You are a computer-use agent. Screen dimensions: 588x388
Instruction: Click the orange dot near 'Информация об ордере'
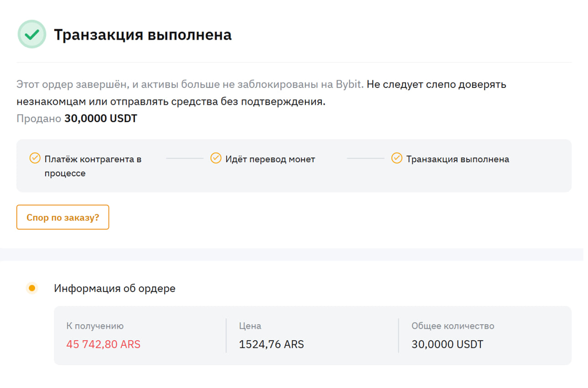(x=31, y=288)
